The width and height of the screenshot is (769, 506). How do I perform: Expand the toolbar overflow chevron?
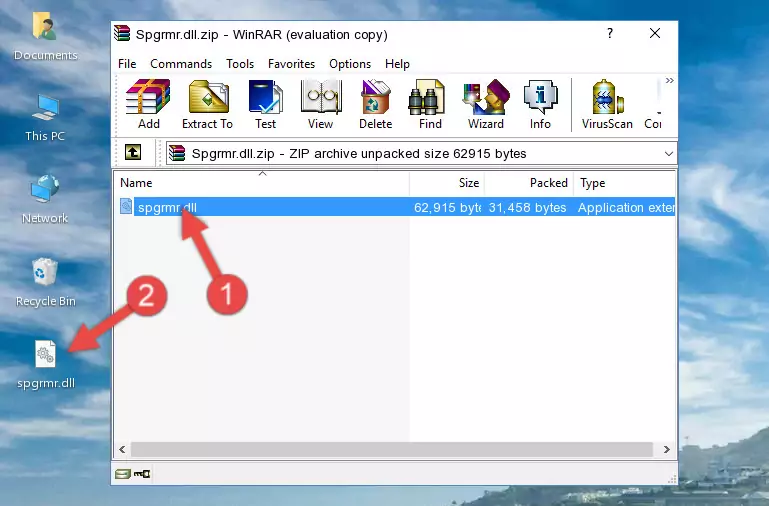pos(669,80)
